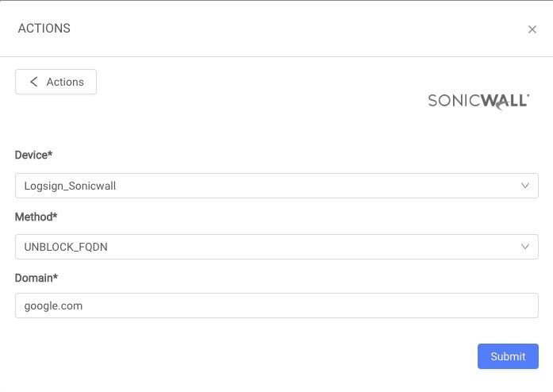This screenshot has height=392, width=553.
Task: Open the Method dropdown
Action: point(276,247)
